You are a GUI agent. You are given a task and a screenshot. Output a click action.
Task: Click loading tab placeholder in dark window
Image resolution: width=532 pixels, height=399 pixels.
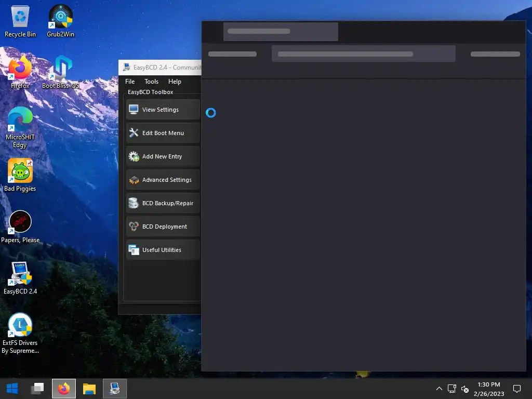click(281, 32)
